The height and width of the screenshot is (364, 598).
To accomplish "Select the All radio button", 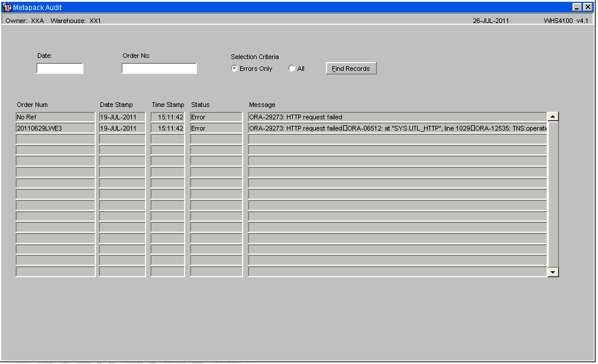I will click(292, 68).
